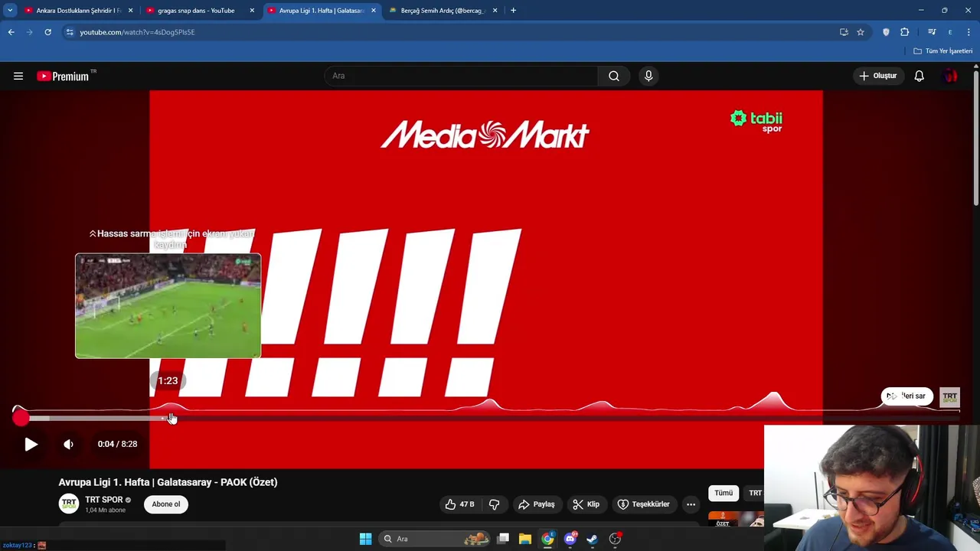The image size is (980, 551).
Task: Start voice search with microphone icon
Action: pos(648,76)
